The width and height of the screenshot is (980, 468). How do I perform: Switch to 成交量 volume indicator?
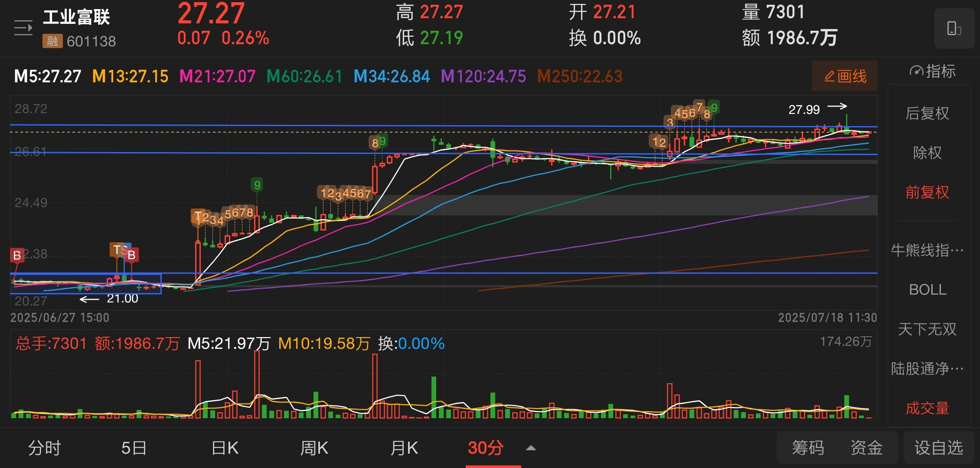click(927, 408)
